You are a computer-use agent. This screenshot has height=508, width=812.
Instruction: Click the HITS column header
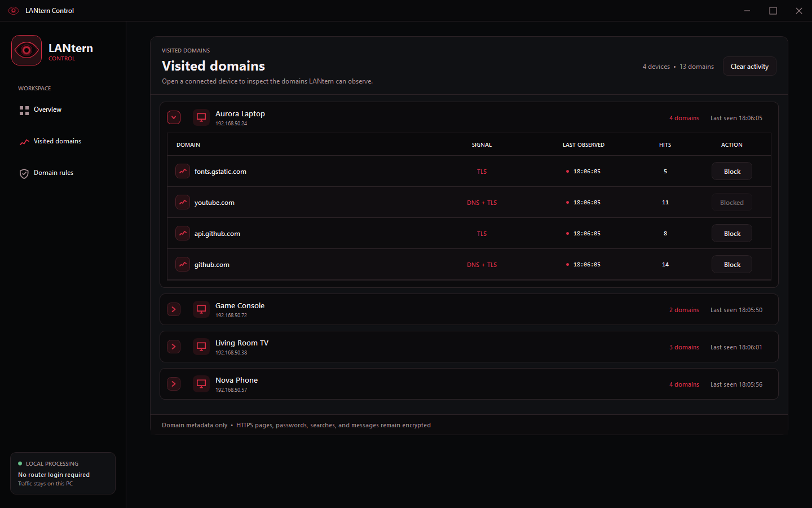[x=665, y=145]
